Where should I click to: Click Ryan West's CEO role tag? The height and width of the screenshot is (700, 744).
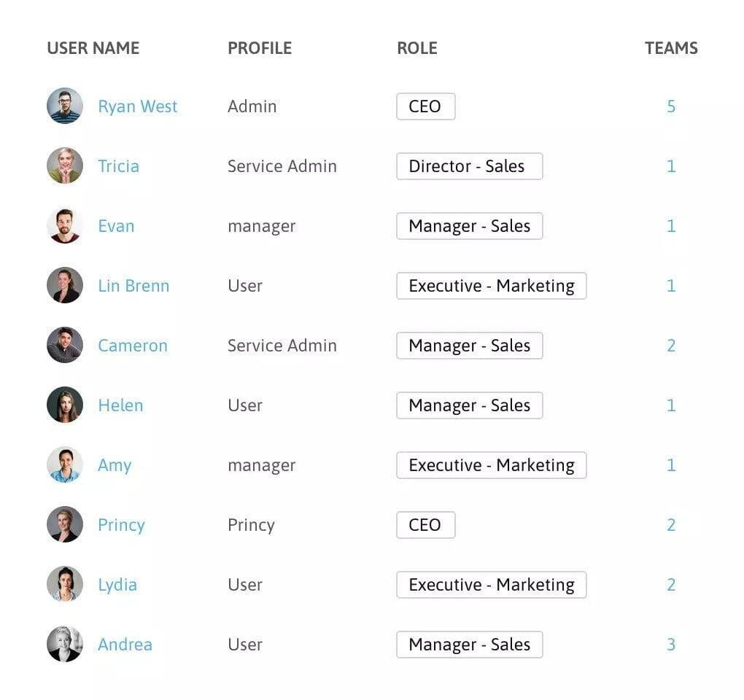click(425, 106)
